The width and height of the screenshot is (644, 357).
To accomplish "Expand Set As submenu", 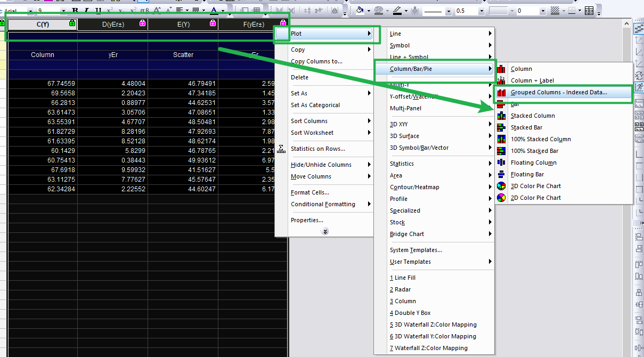I will tap(324, 93).
